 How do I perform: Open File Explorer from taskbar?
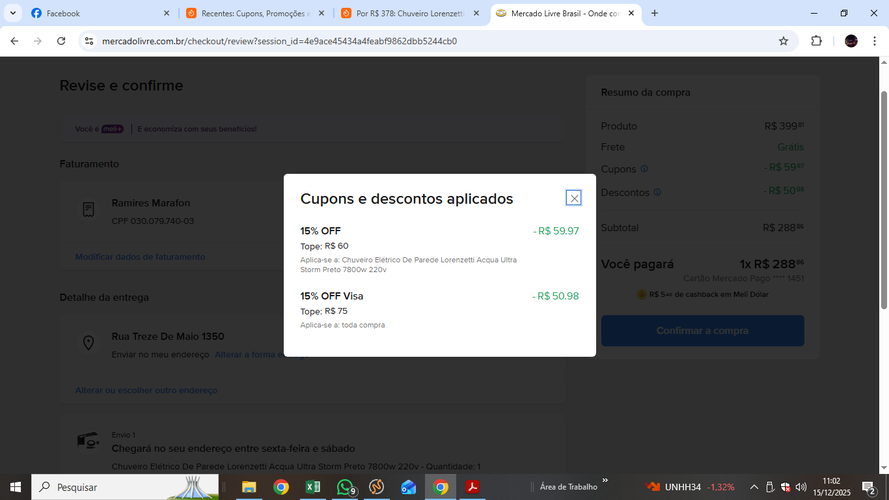[249, 487]
